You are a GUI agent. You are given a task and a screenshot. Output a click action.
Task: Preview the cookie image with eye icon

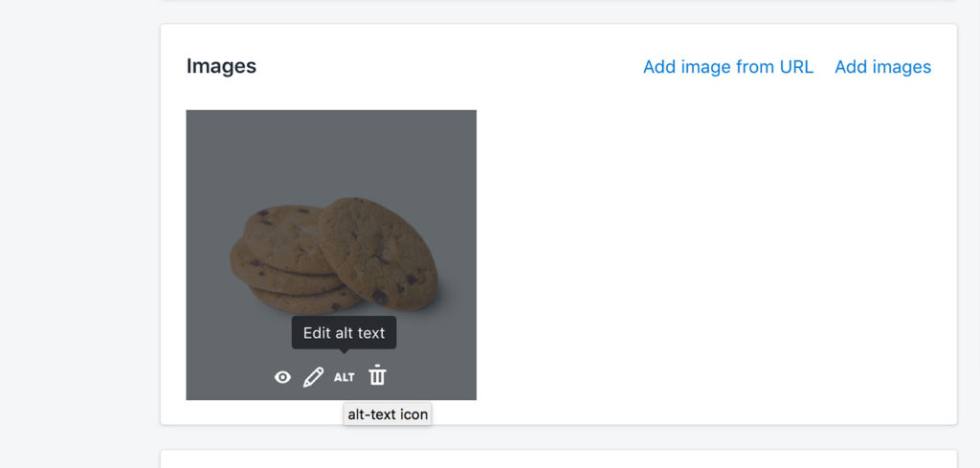pos(282,377)
